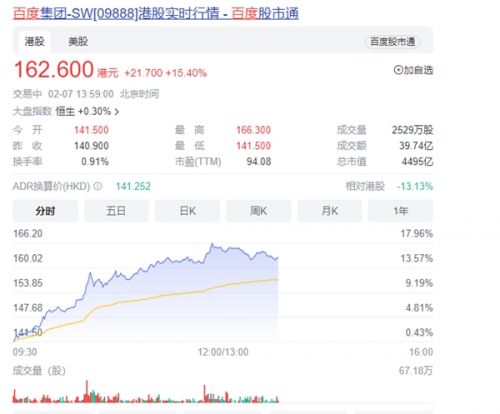
Task: Select the 分时 chart period
Action: pos(45,211)
